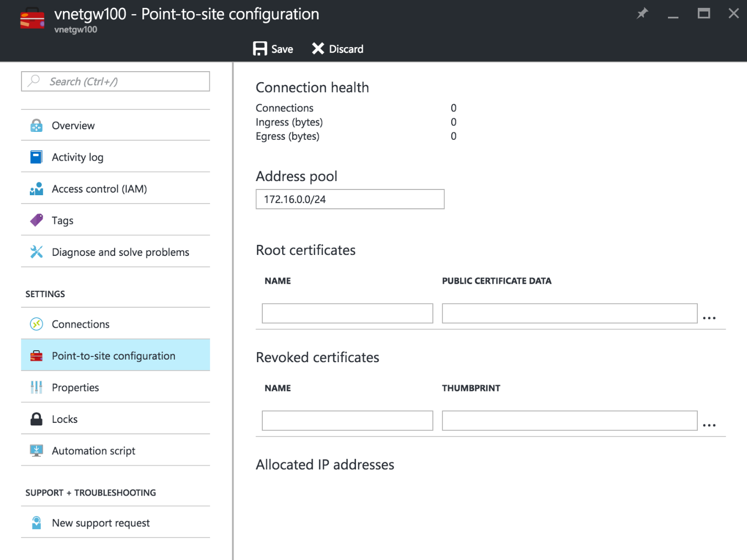Screen dimensions: 747x560
Task: Click the revoked certificate Thumbprint field
Action: [x=570, y=421]
